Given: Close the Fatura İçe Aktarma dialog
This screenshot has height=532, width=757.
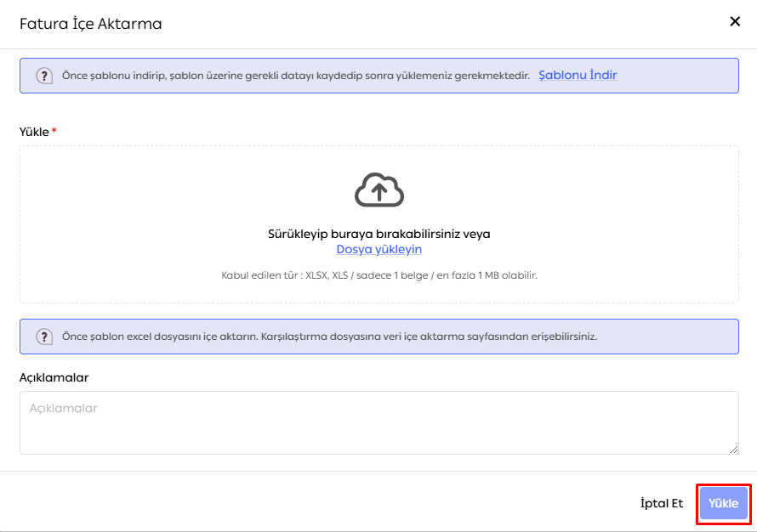Looking at the screenshot, I should (x=735, y=21).
